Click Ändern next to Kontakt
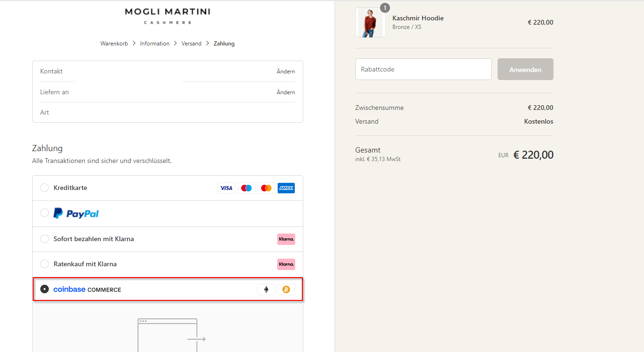This screenshot has height=352, width=644. [286, 72]
